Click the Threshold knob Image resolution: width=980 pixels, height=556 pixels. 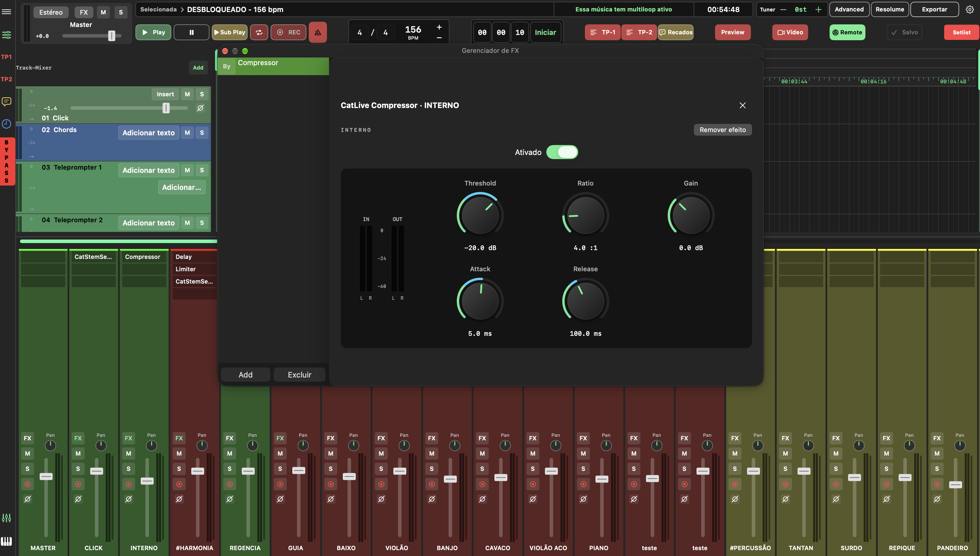pos(480,215)
